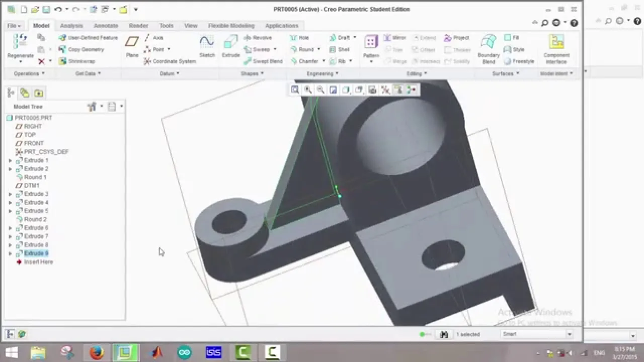Save the model from quick access toolbar

coord(46,10)
